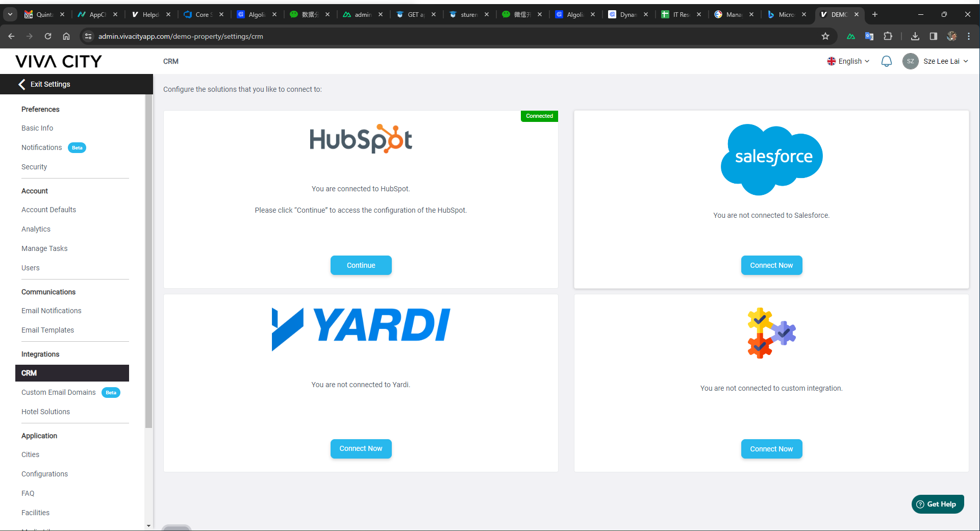
Task: Open the Get Help button
Action: 938,504
